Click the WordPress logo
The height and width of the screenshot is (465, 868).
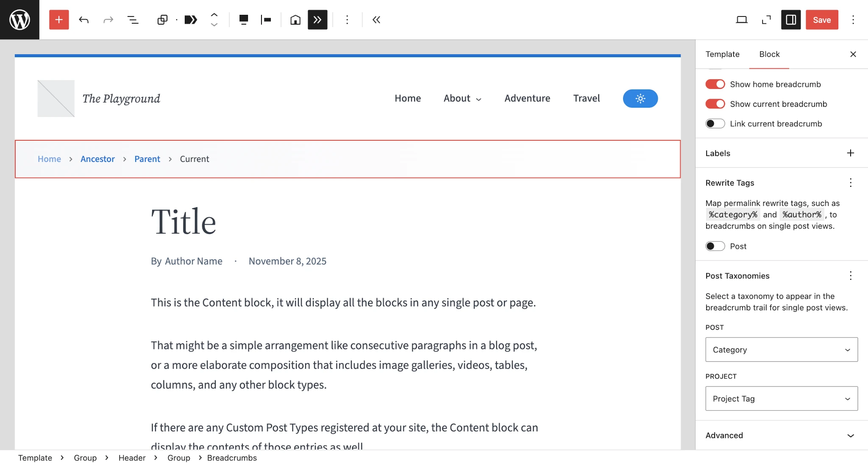pos(19,19)
